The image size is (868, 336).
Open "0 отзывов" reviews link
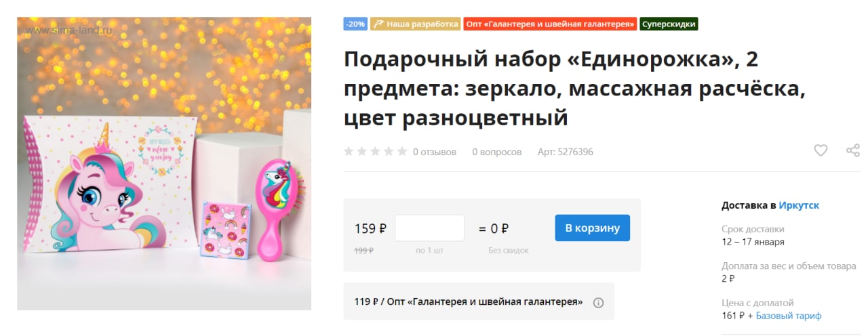[x=435, y=152]
